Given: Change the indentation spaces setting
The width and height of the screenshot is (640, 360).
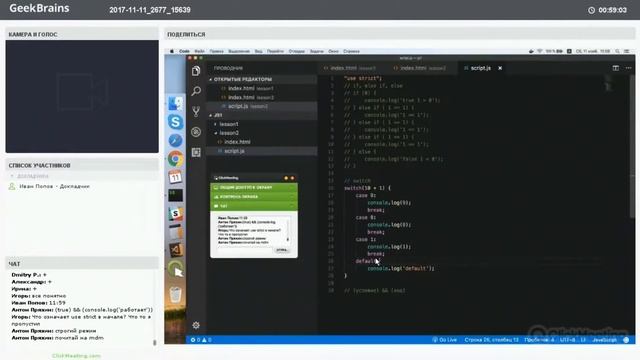Looking at the screenshot, I should pyautogui.click(x=539, y=340).
